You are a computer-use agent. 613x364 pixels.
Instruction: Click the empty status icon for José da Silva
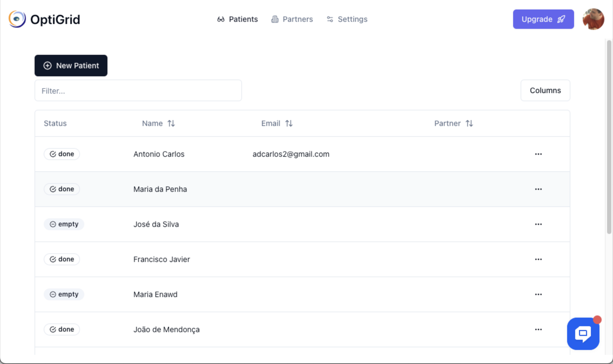click(53, 224)
